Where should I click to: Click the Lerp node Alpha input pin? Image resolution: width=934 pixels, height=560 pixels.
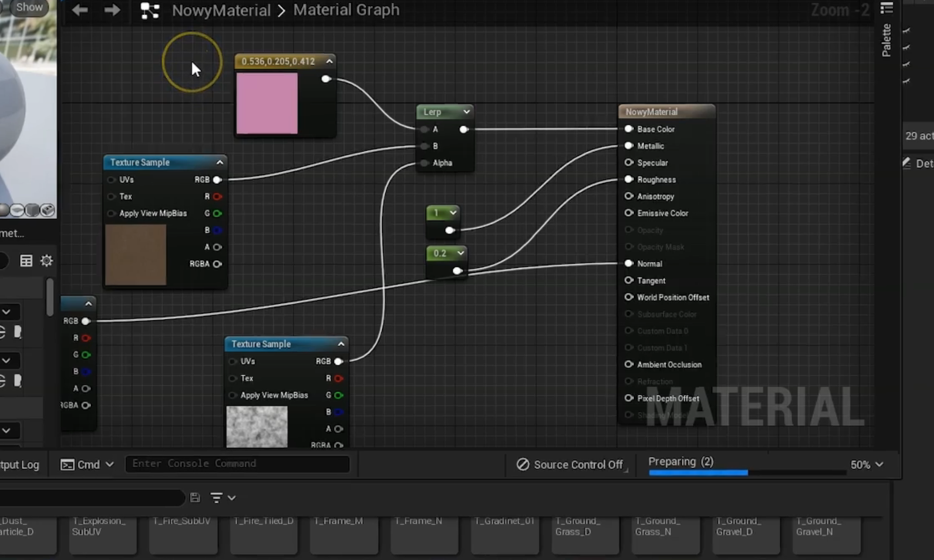[425, 163]
